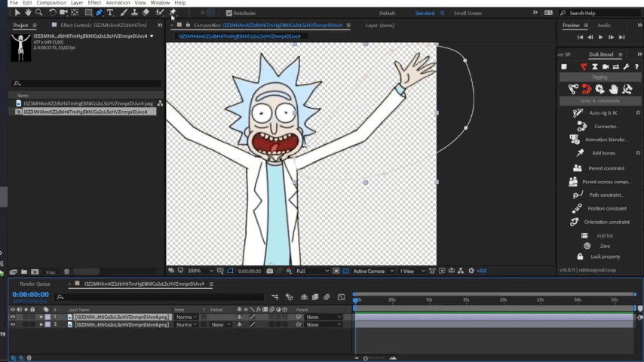The height and width of the screenshot is (362, 644).
Task: Click the Animation blender icon
Action: (x=575, y=140)
